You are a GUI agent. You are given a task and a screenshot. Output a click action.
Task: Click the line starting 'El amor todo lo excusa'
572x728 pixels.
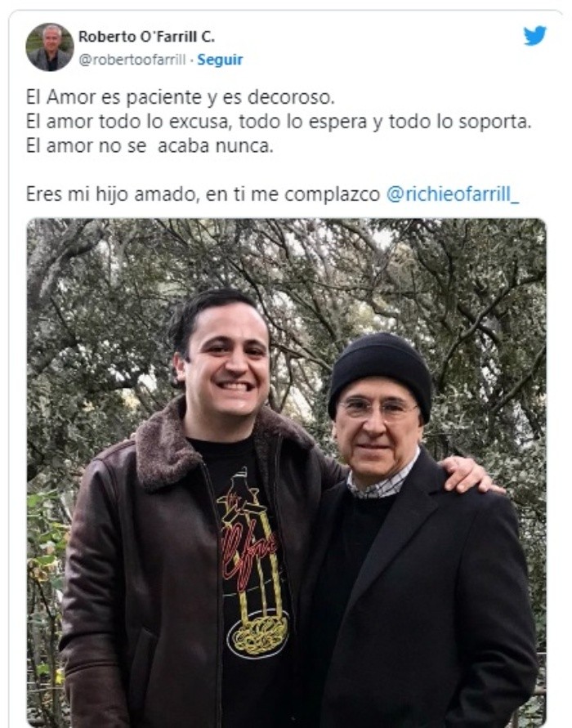[279, 122]
